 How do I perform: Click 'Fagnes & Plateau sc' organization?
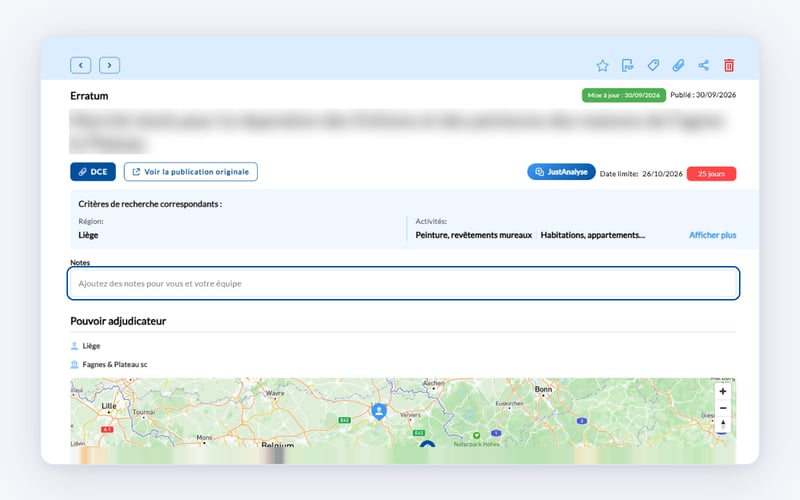click(x=115, y=364)
